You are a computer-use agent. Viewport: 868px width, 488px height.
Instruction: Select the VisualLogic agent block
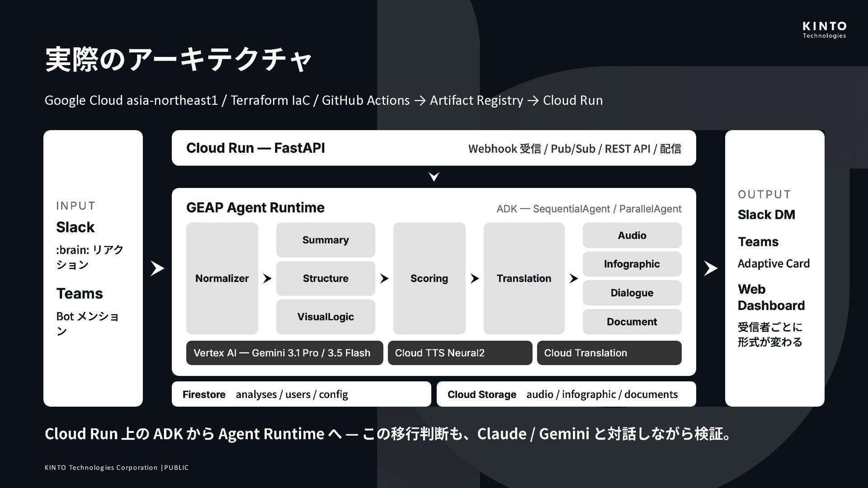tap(325, 317)
